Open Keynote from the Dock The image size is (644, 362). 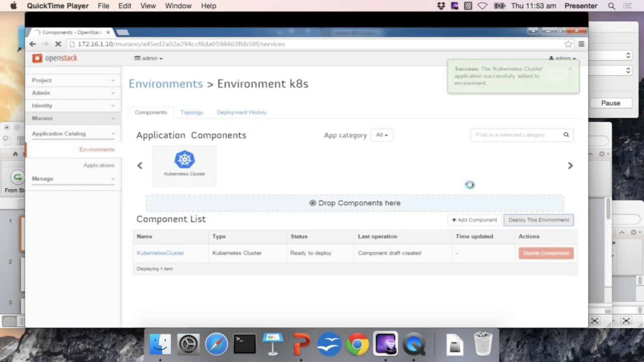(273, 344)
